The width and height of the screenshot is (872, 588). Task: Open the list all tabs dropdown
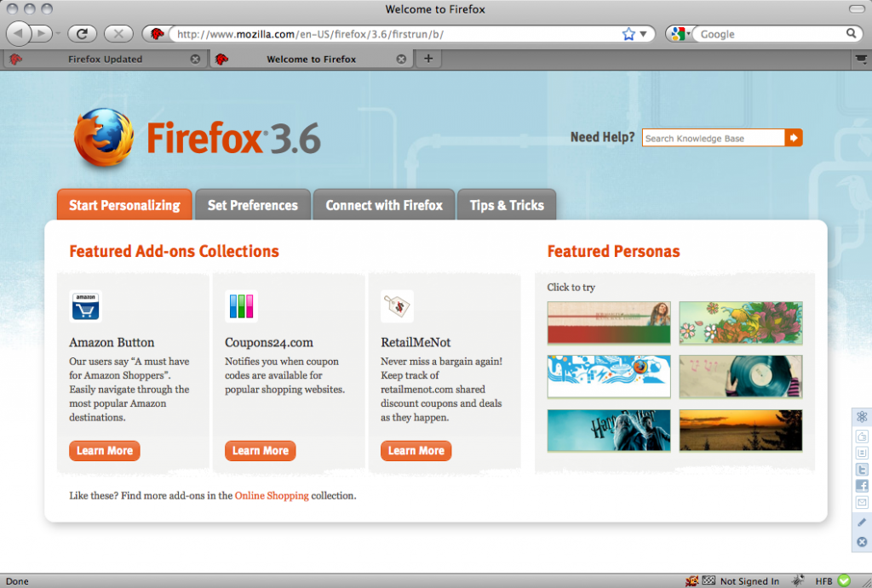[861, 59]
